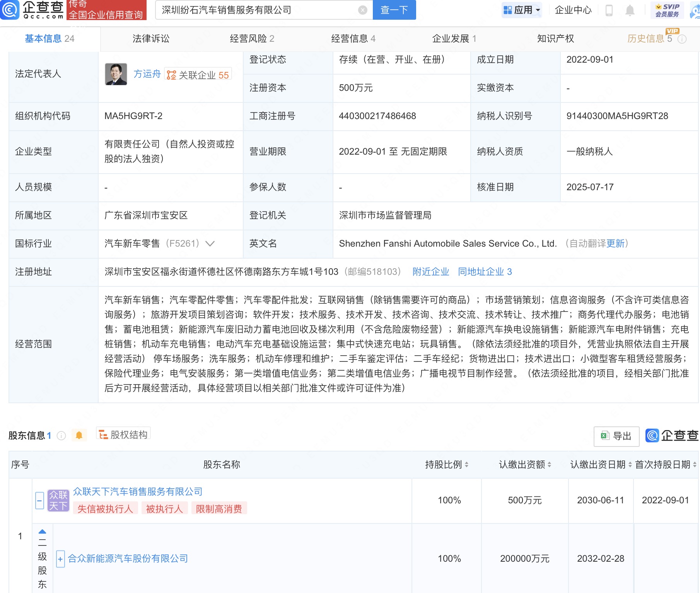Image resolution: width=700 pixels, height=593 pixels.
Task: Click the info icon next to 股东信息
Action: coord(61,436)
